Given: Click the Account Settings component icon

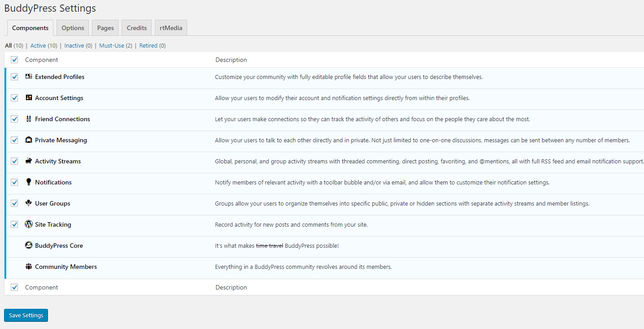Looking at the screenshot, I should pyautogui.click(x=29, y=98).
